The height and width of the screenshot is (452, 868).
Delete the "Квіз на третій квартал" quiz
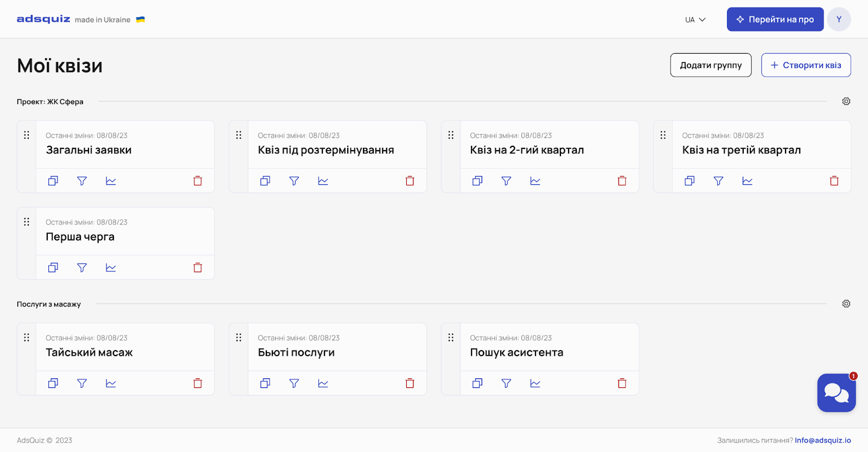(x=834, y=181)
